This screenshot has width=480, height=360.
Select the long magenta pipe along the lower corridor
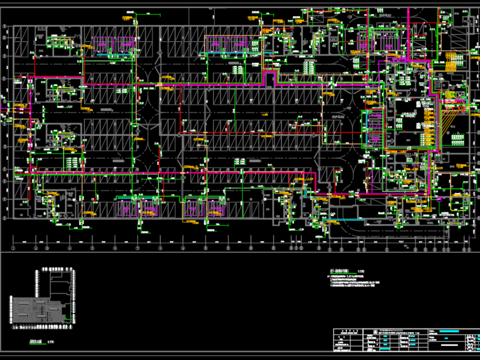[165, 173]
